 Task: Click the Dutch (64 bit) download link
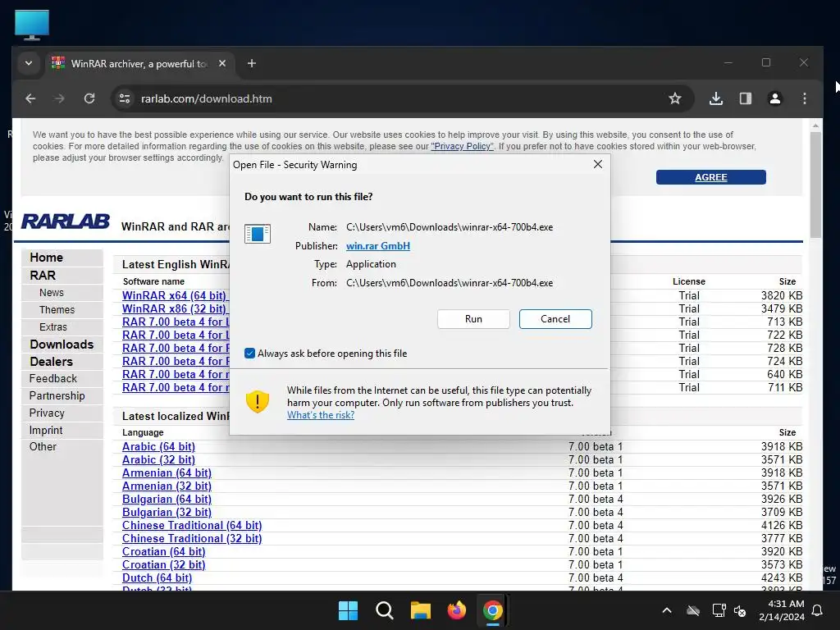[157, 577]
